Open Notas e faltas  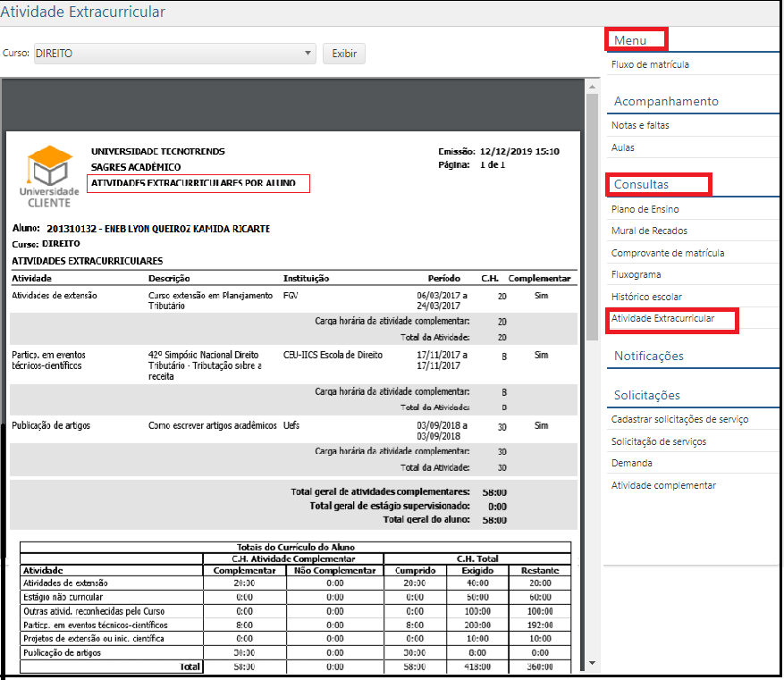(x=640, y=125)
